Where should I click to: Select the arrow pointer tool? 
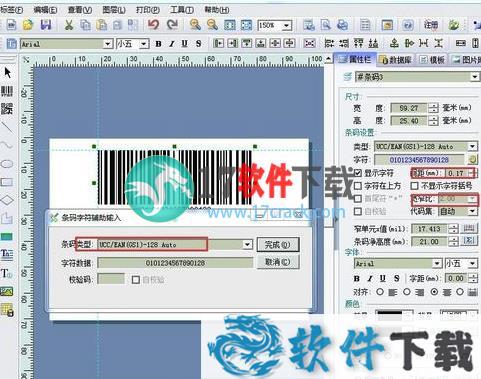click(7, 72)
